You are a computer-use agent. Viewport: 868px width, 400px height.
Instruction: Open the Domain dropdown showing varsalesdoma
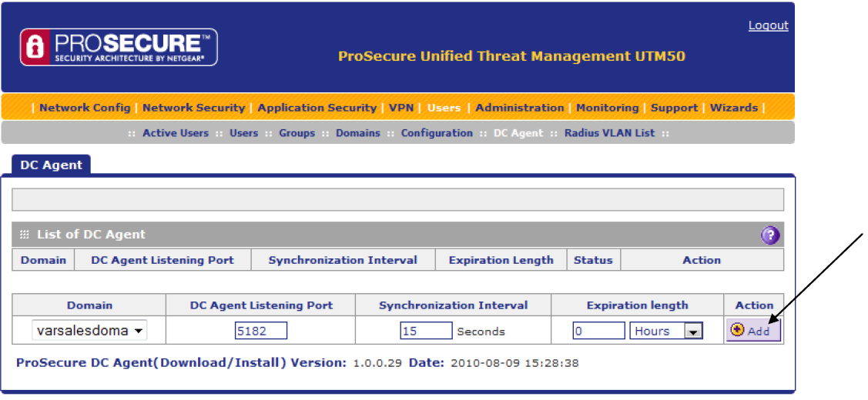[89, 331]
